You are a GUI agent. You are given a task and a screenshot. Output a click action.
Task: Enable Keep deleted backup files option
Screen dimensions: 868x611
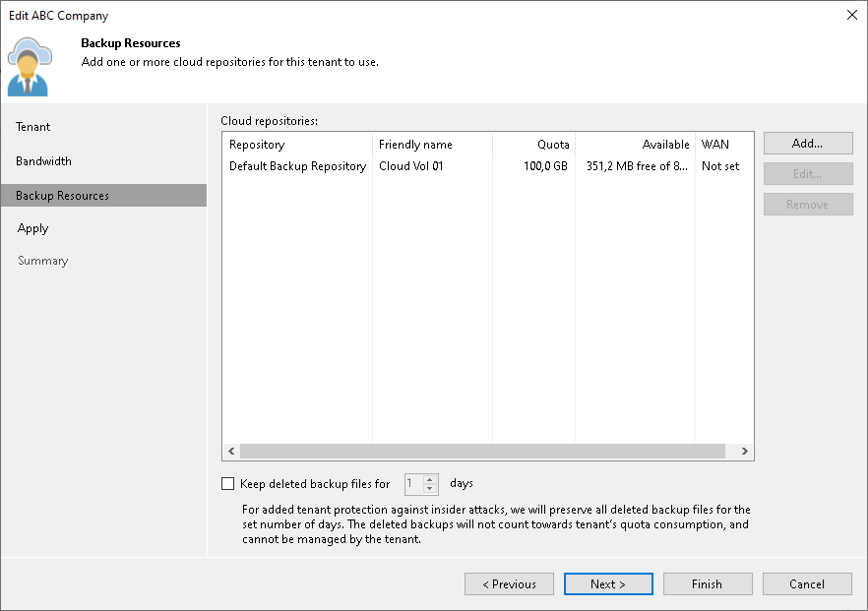click(x=227, y=483)
